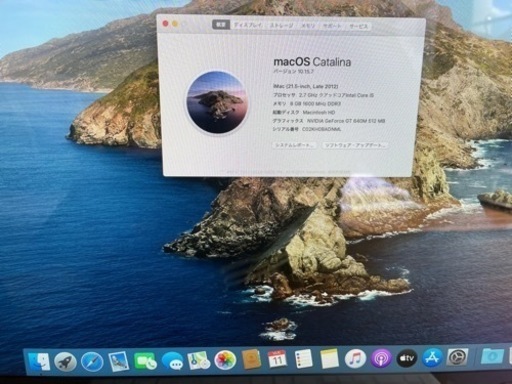Image resolution: width=512 pixels, height=384 pixels.
Task: Launch Photos colorful flower icon
Action: point(225,360)
